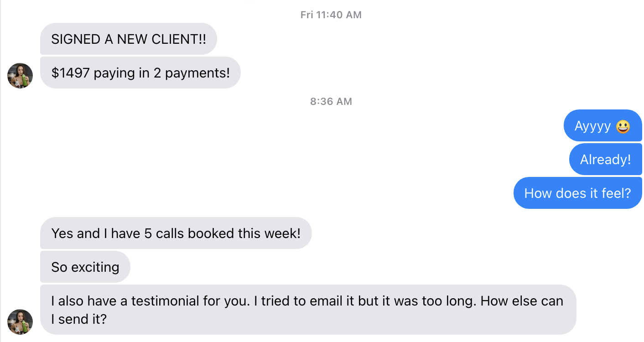Open sender's avatar beside the $1497 message
This screenshot has height=342, width=644.
tap(20, 76)
